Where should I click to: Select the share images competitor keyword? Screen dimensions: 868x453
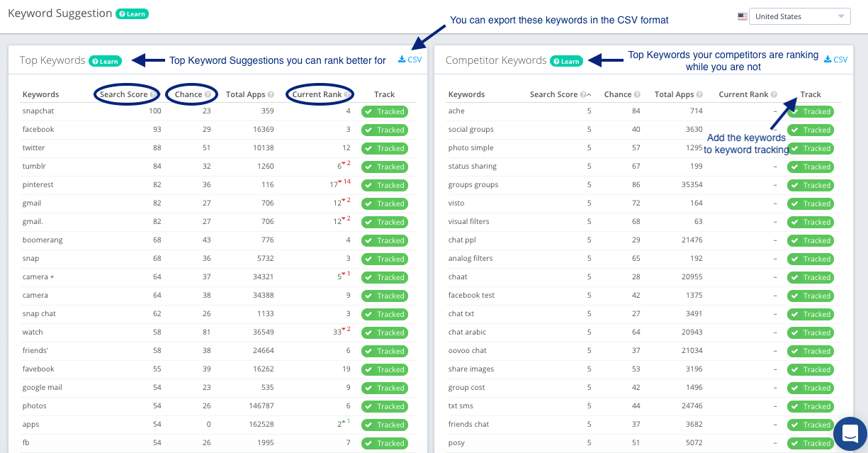[471, 369]
